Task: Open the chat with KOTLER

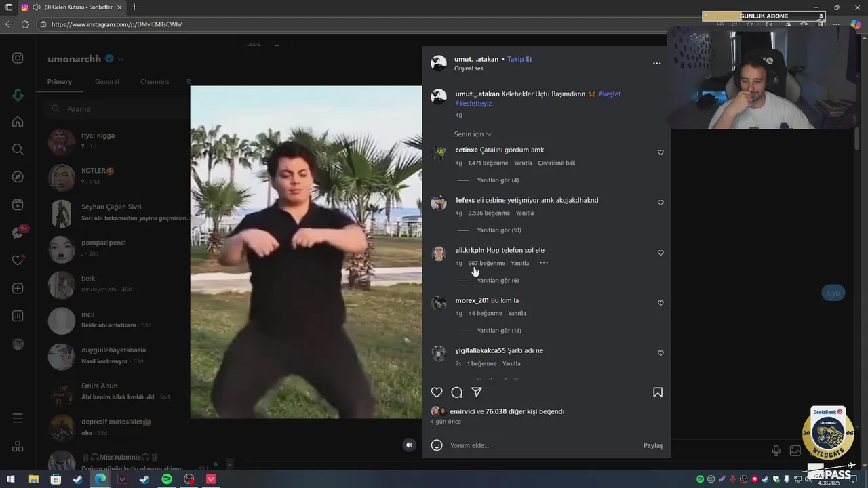Action: pos(118,177)
